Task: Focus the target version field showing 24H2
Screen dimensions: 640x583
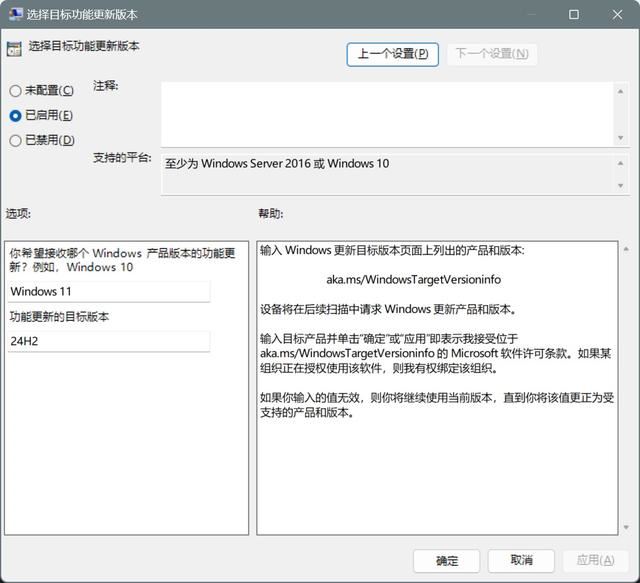Action: pos(109,342)
